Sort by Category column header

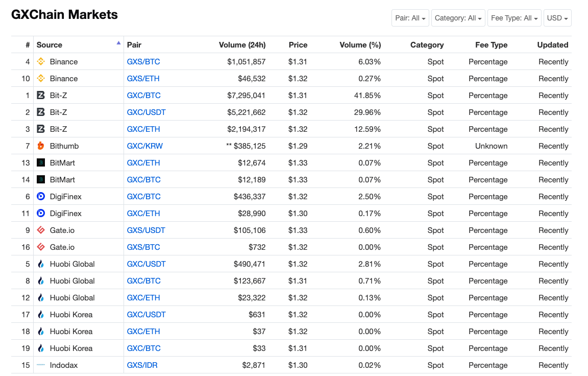[427, 45]
